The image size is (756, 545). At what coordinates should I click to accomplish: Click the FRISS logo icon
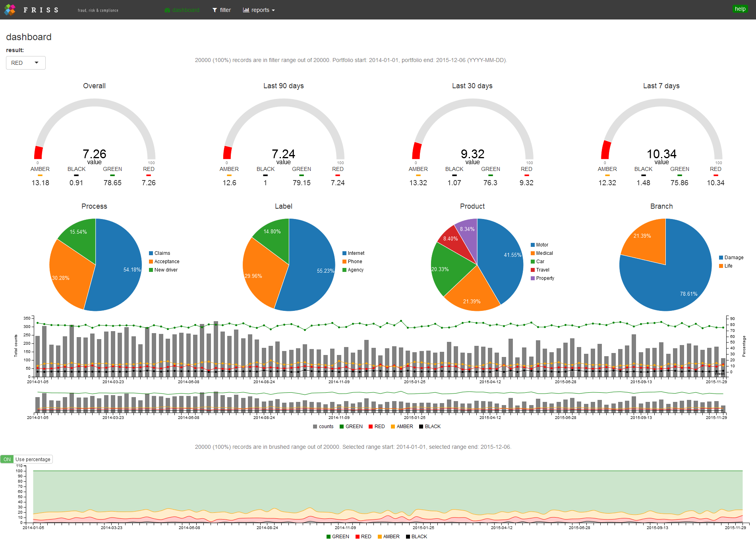click(x=9, y=10)
